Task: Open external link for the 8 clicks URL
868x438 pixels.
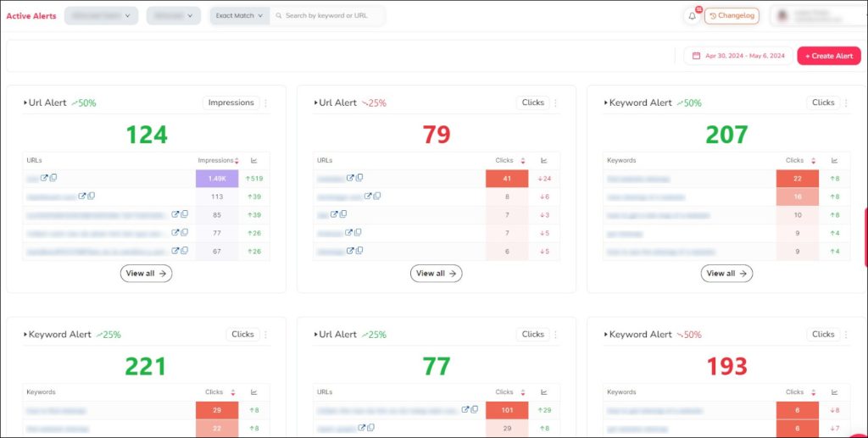Action: [x=368, y=196]
